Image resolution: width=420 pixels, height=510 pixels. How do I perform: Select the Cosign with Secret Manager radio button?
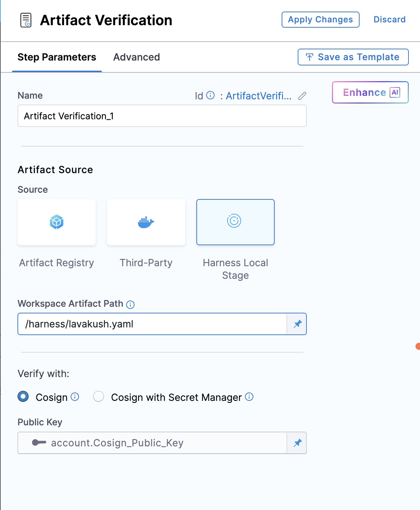(x=99, y=397)
